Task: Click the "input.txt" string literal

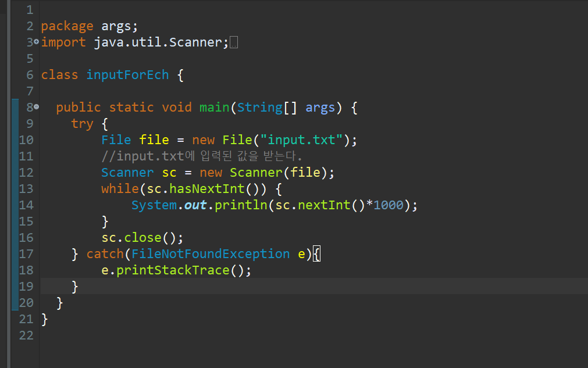Action: (301, 140)
